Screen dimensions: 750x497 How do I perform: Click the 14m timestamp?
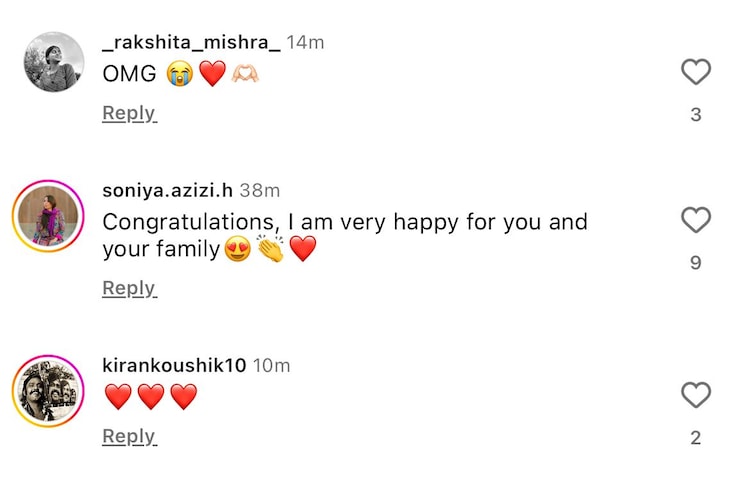click(x=305, y=43)
